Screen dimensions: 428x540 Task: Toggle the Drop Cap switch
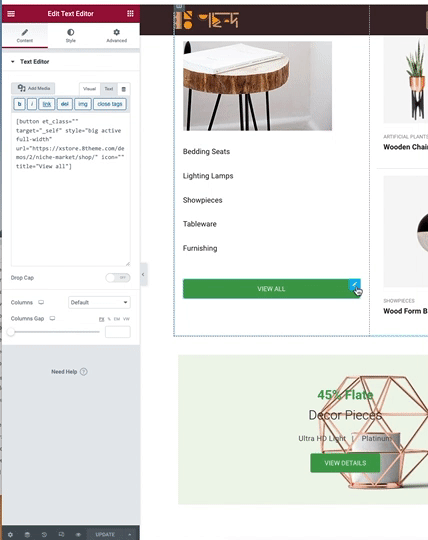coord(118,278)
